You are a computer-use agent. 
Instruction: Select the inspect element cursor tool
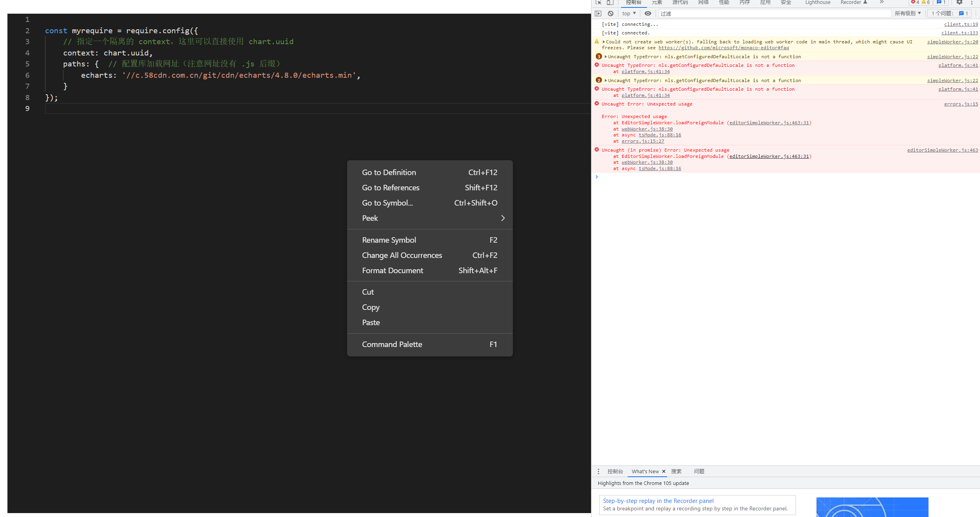(598, 3)
